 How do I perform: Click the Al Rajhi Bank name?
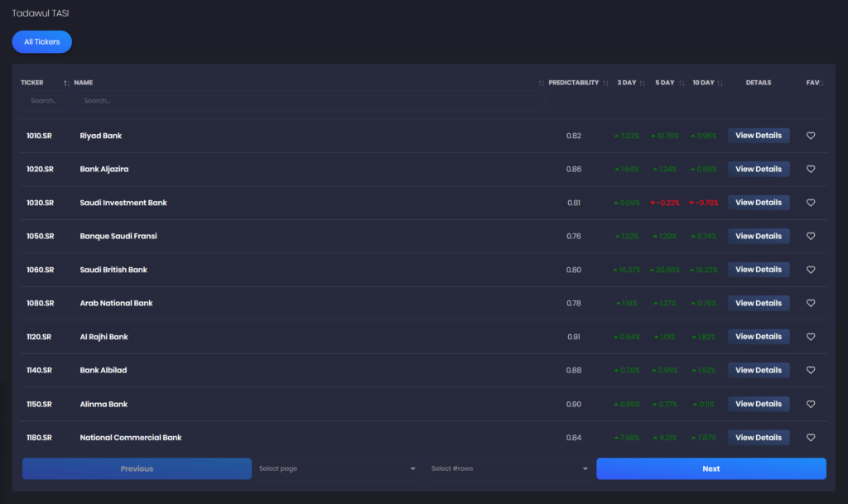click(x=104, y=337)
